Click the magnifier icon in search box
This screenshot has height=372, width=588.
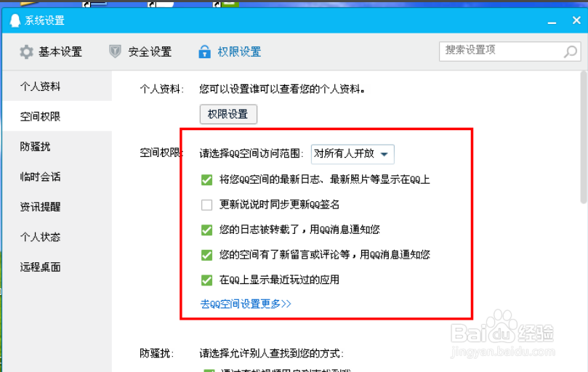tap(571, 52)
